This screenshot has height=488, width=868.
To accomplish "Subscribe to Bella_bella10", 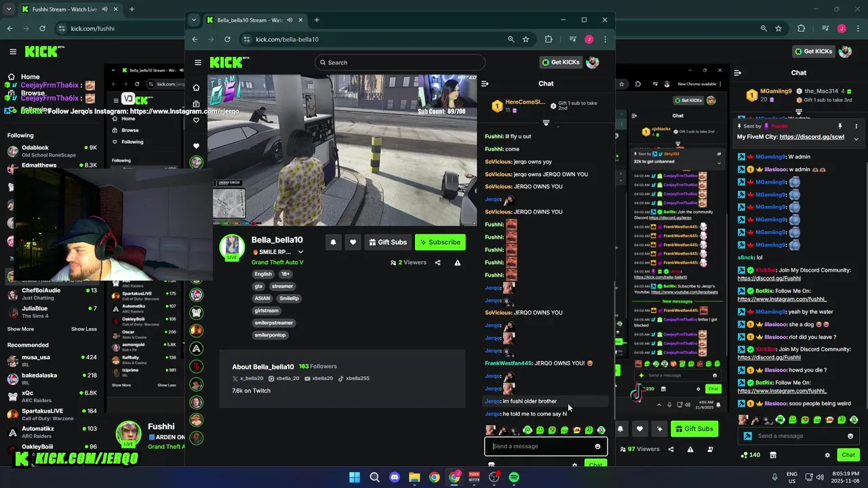I will click(x=440, y=242).
